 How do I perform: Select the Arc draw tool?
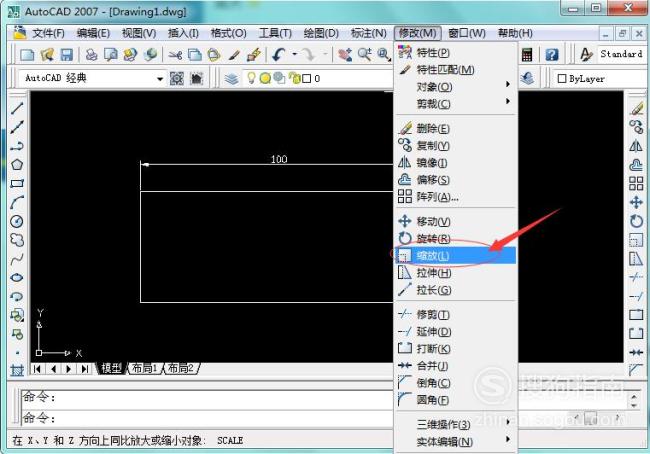(17, 202)
